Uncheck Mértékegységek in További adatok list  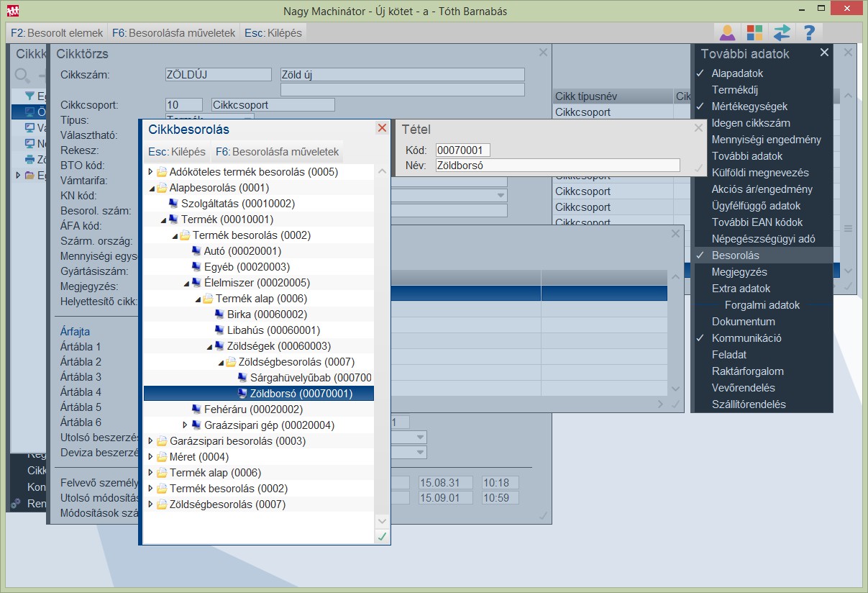750,107
